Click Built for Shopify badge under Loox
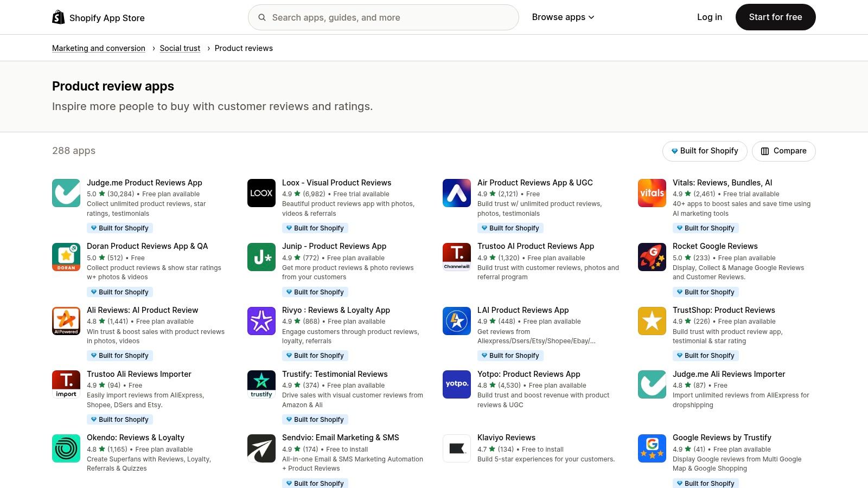Image resolution: width=868 pixels, height=488 pixels. click(315, 228)
